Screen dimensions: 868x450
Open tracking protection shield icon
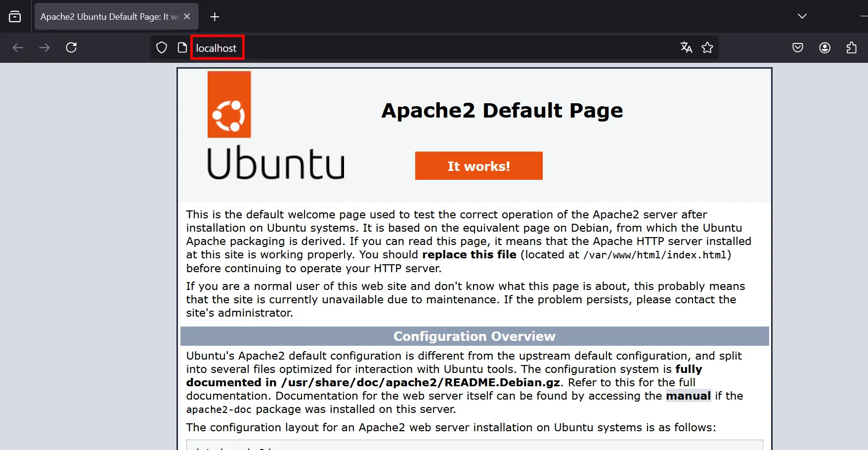click(162, 47)
